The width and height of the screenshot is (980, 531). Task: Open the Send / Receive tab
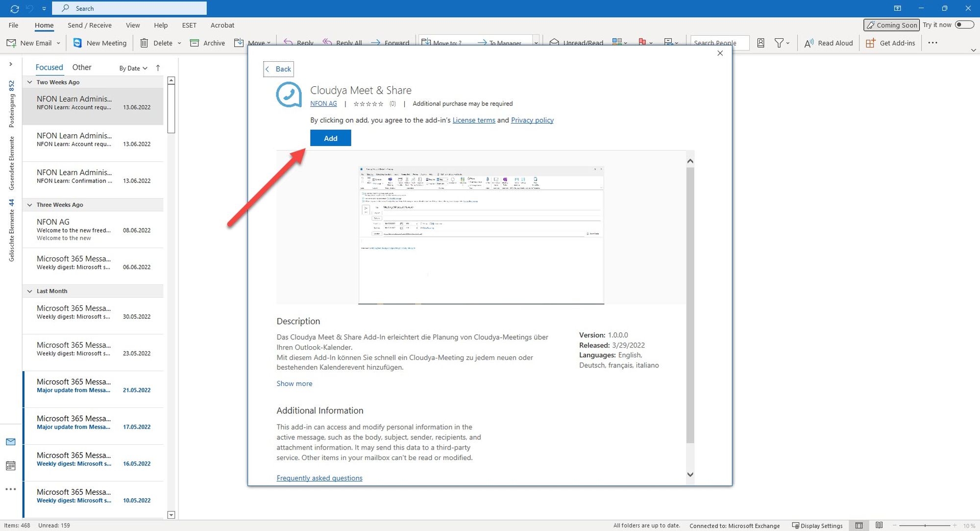pos(90,25)
